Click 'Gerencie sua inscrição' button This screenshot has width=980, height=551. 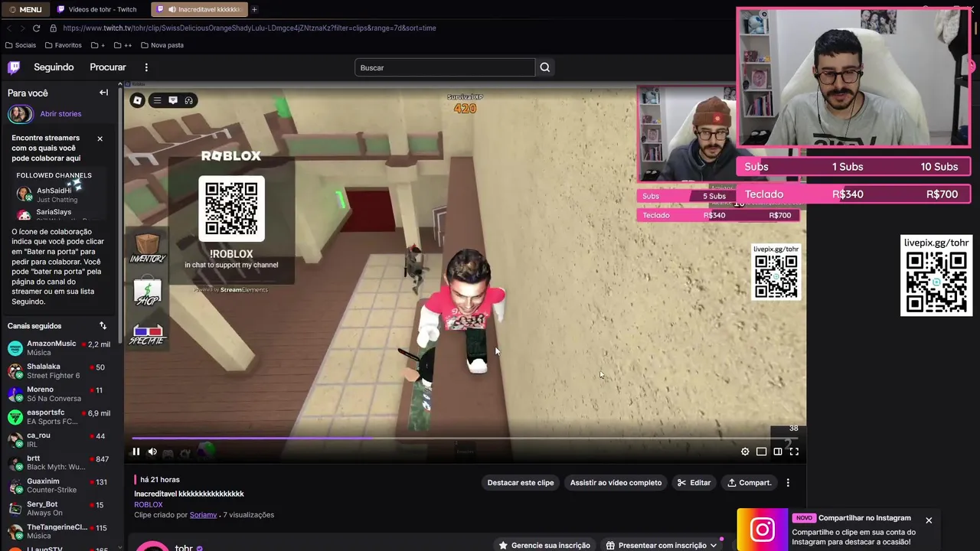pyautogui.click(x=544, y=546)
